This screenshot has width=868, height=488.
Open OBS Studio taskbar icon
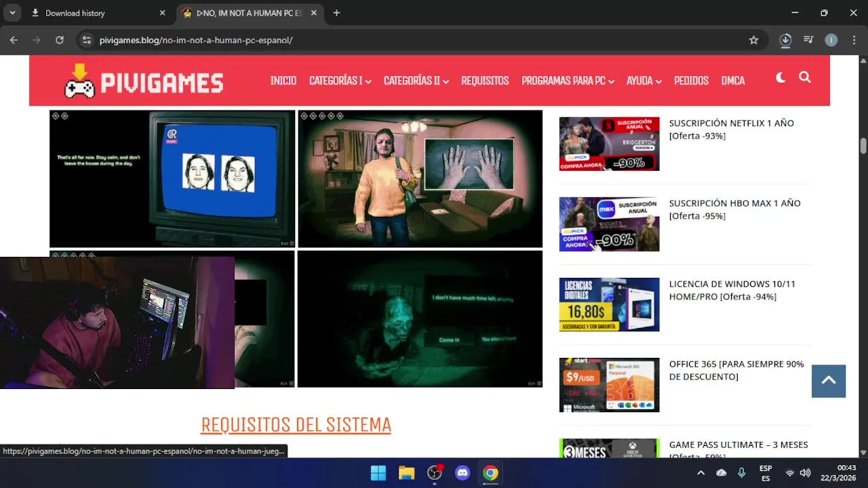435,473
